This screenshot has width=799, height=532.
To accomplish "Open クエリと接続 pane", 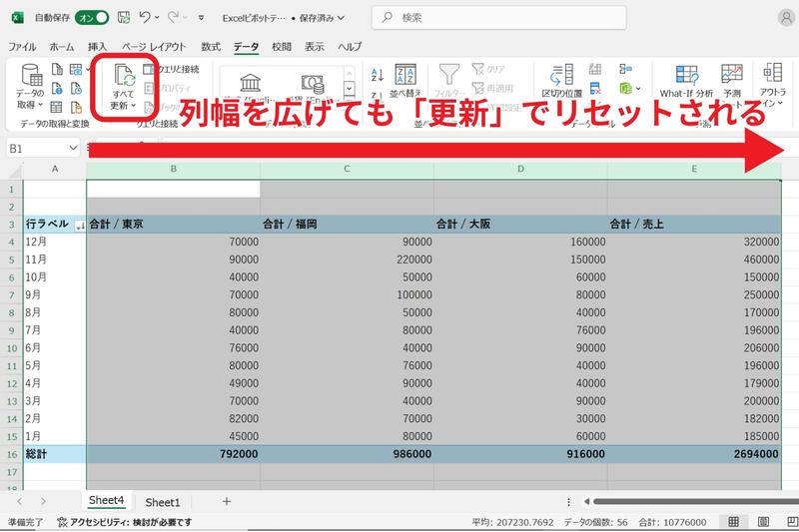I will point(172,69).
